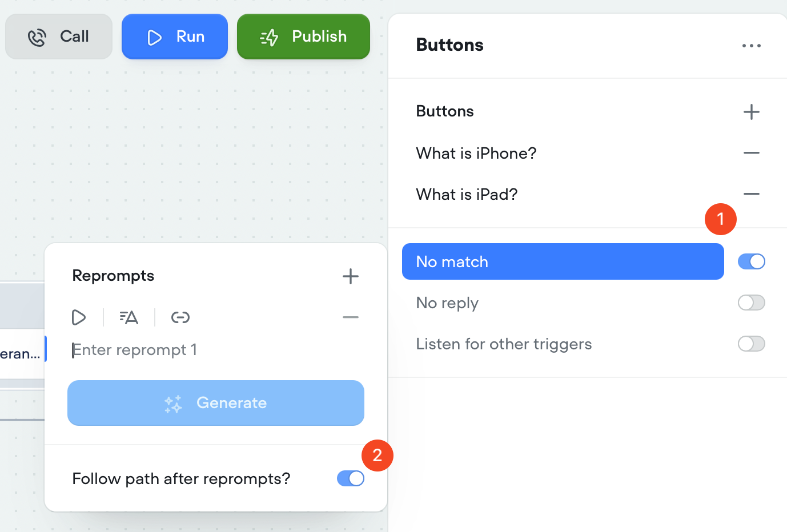Screen dimensions: 787x532
Task: Enable the No reply toggle
Action: pyautogui.click(x=751, y=303)
